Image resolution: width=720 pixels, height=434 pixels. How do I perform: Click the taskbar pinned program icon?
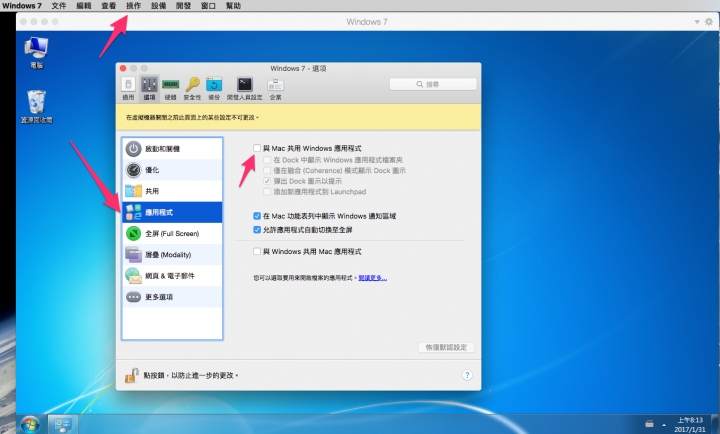pos(62,425)
